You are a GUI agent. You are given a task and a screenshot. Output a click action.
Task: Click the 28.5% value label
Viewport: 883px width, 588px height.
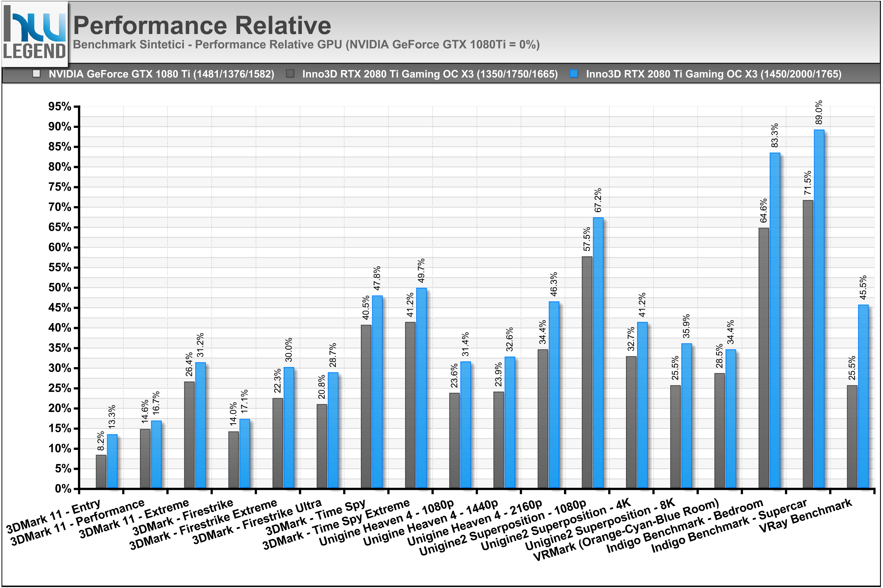click(x=720, y=356)
